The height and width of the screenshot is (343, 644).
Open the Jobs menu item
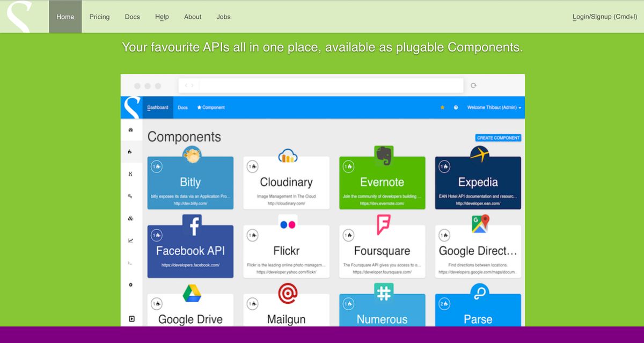pyautogui.click(x=223, y=17)
